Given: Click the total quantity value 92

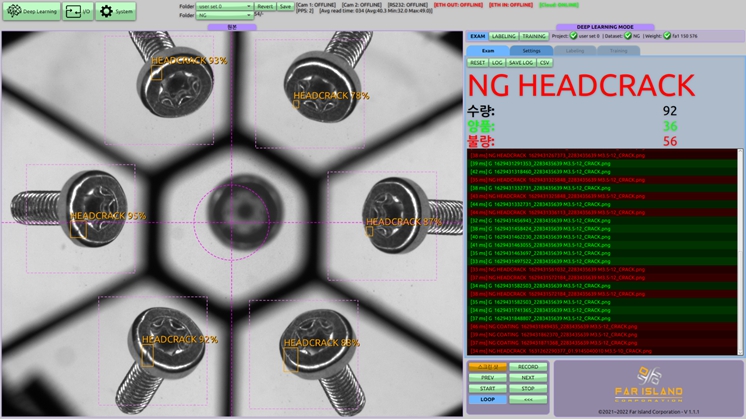Looking at the screenshot, I should tap(669, 111).
